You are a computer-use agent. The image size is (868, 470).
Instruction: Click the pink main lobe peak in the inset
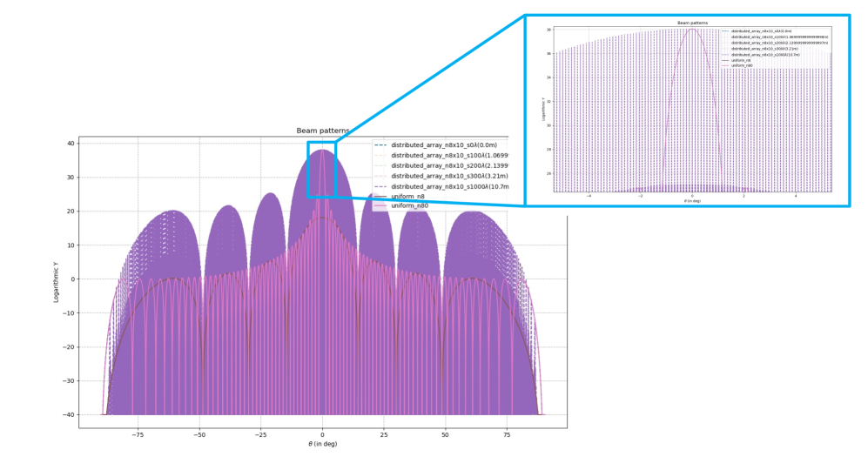[x=692, y=30]
